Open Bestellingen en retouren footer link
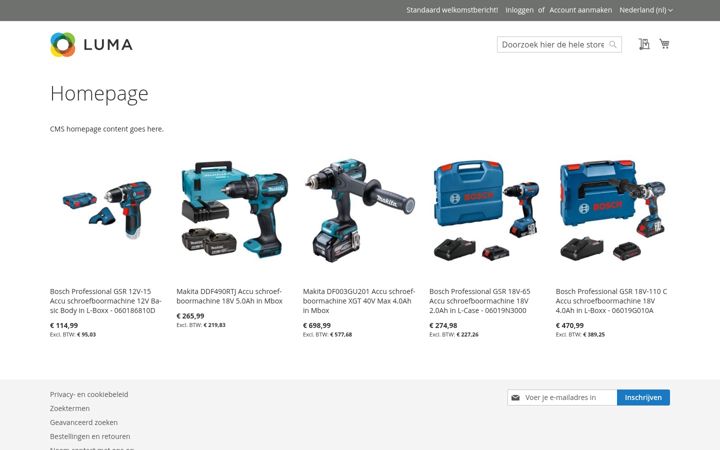Screen dimensions: 720x450 pos(90,436)
